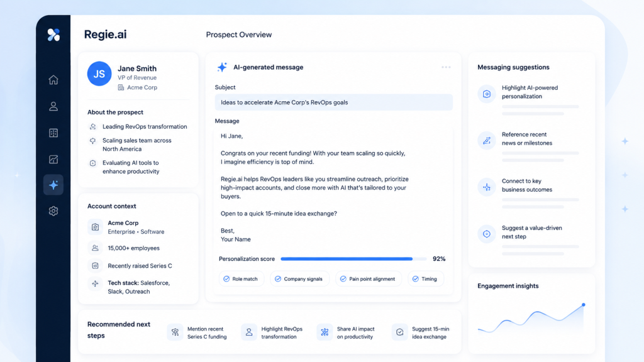Click the Personalization score progress bar

[353, 259]
